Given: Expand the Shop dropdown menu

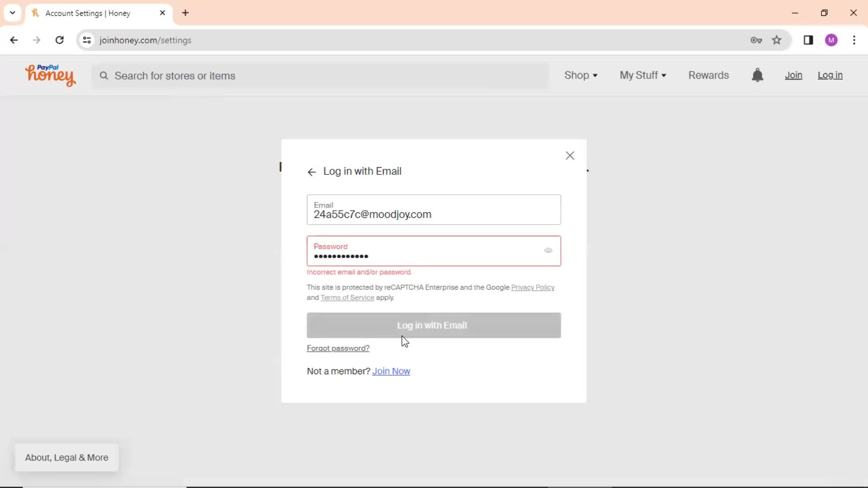Looking at the screenshot, I should tap(581, 75).
